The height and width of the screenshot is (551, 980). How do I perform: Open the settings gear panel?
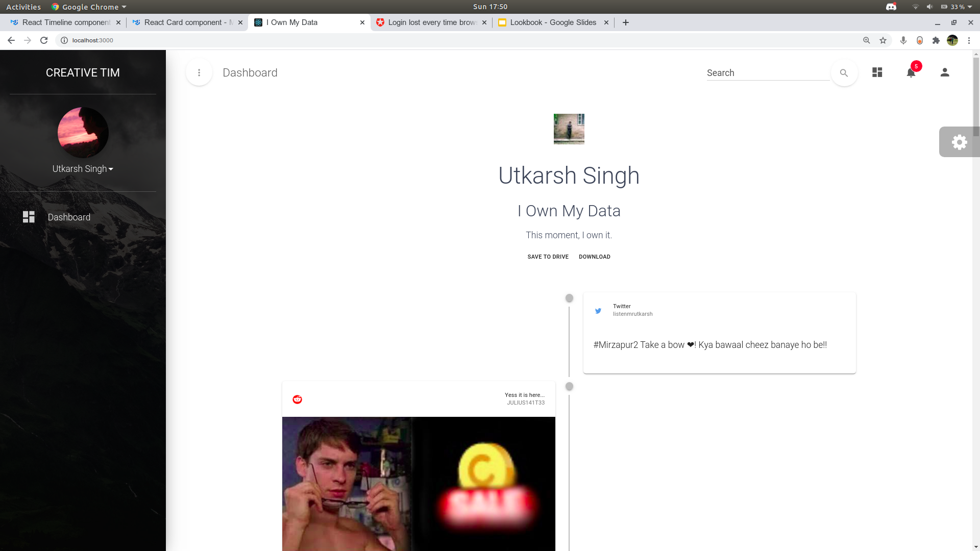[959, 142]
